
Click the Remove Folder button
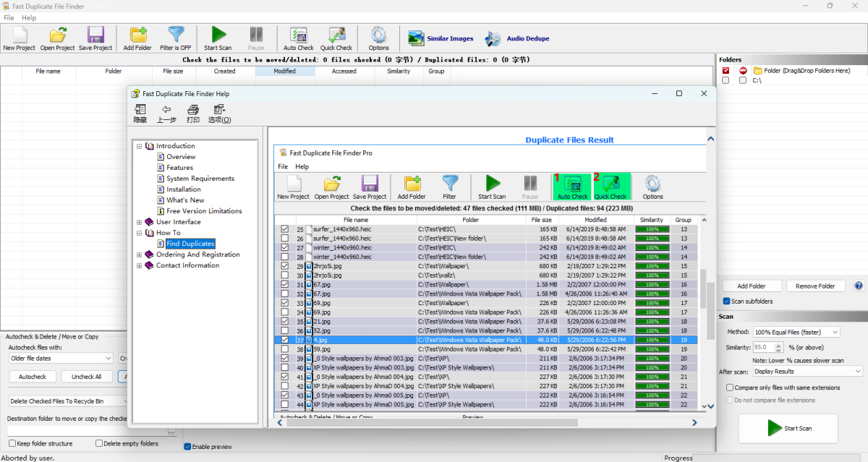[815, 286]
